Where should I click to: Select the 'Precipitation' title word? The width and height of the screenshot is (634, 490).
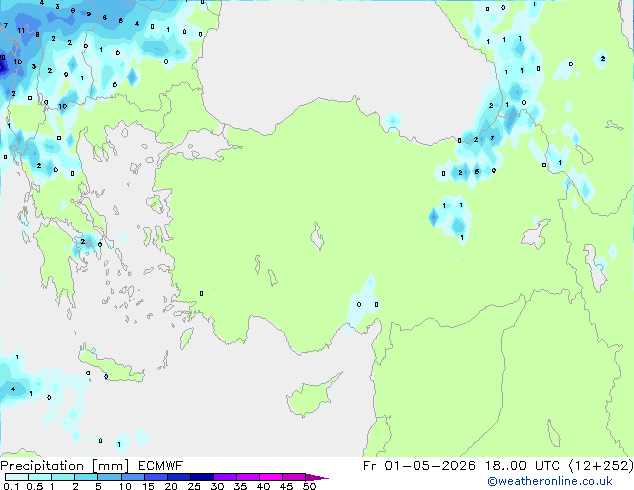click(x=42, y=466)
